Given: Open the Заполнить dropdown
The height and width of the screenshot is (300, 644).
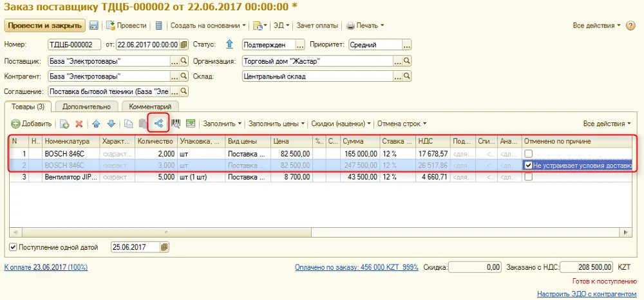Looking at the screenshot, I should 222,124.
